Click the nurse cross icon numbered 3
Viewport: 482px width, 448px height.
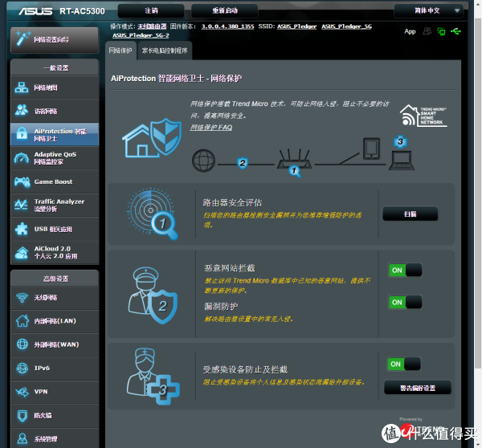pyautogui.click(x=153, y=377)
